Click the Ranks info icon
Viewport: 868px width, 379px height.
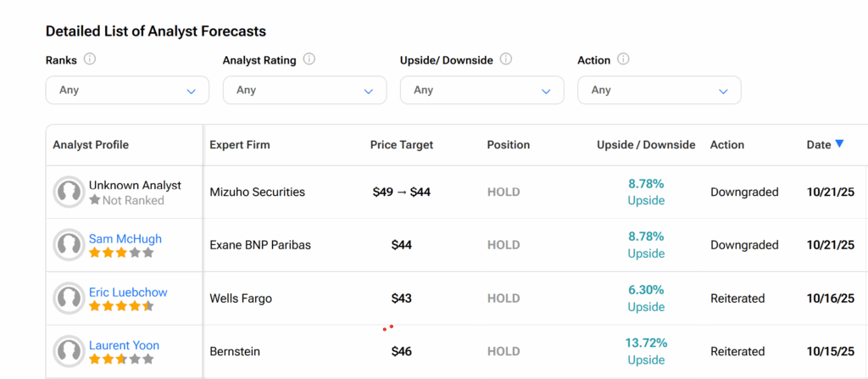(x=90, y=59)
